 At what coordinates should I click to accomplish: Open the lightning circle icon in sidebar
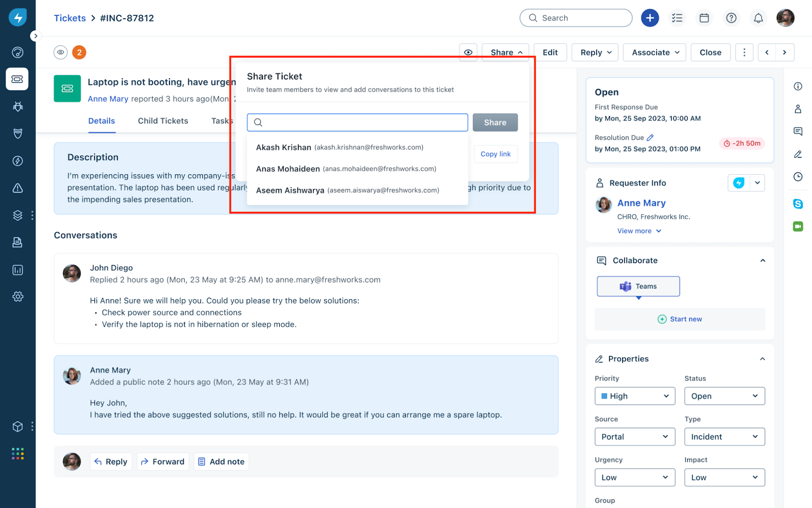tap(18, 161)
